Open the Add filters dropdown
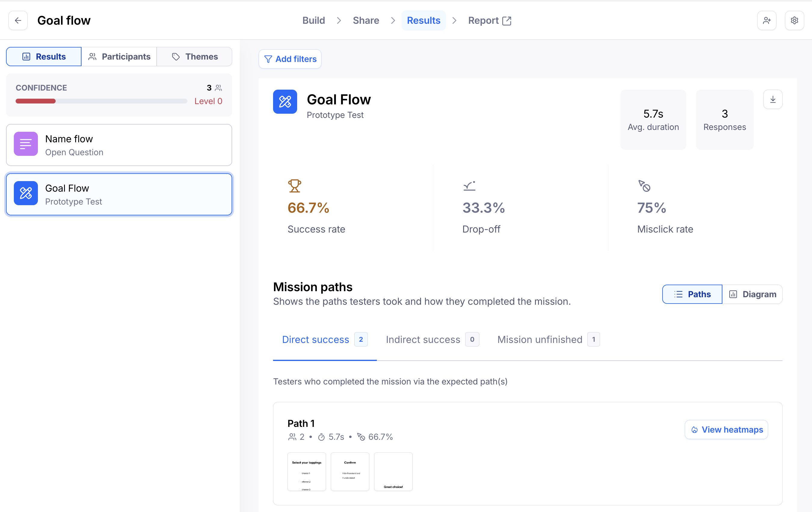Viewport: 812px width, 512px height. point(290,59)
